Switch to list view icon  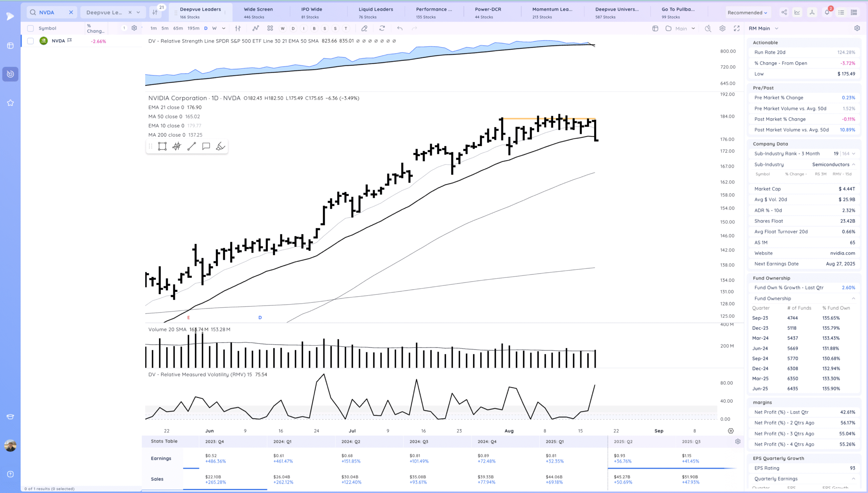841,13
